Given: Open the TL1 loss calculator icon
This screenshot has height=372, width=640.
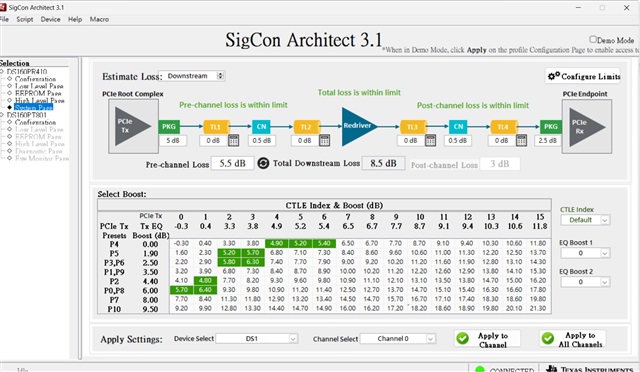Looking at the screenshot, I should (x=233, y=140).
